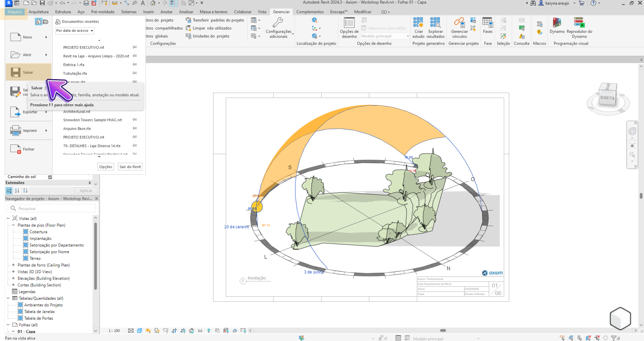Expand Vistas 3D (3D View) node
The image size is (644, 341).
coord(13,272)
